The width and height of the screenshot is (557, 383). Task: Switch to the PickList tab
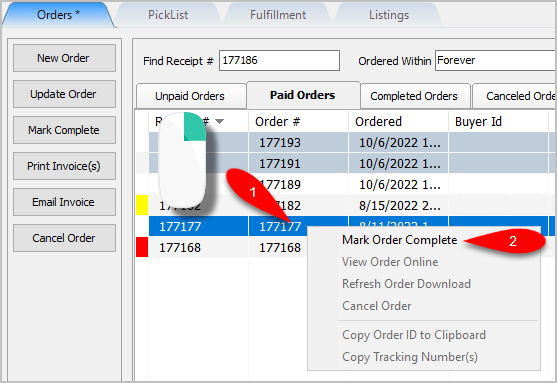[168, 15]
